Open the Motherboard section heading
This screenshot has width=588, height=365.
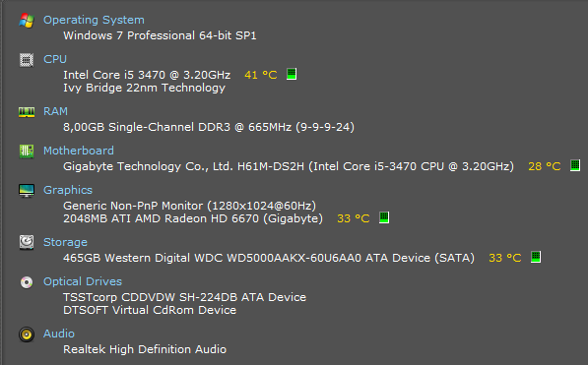tap(79, 151)
